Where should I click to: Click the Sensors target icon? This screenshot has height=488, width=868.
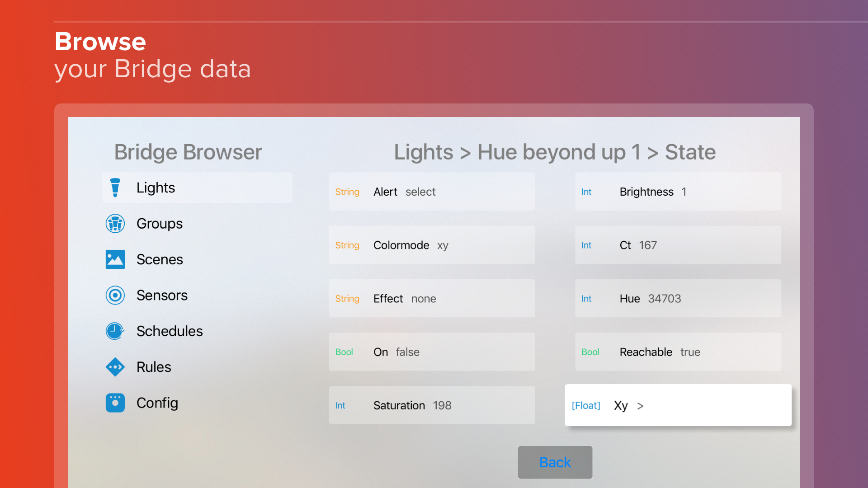point(115,295)
